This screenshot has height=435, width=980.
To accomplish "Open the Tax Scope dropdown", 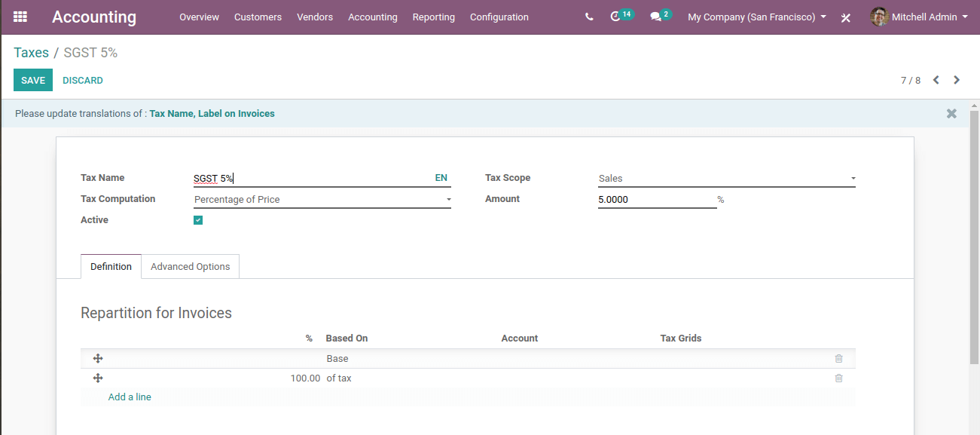I will click(x=727, y=179).
